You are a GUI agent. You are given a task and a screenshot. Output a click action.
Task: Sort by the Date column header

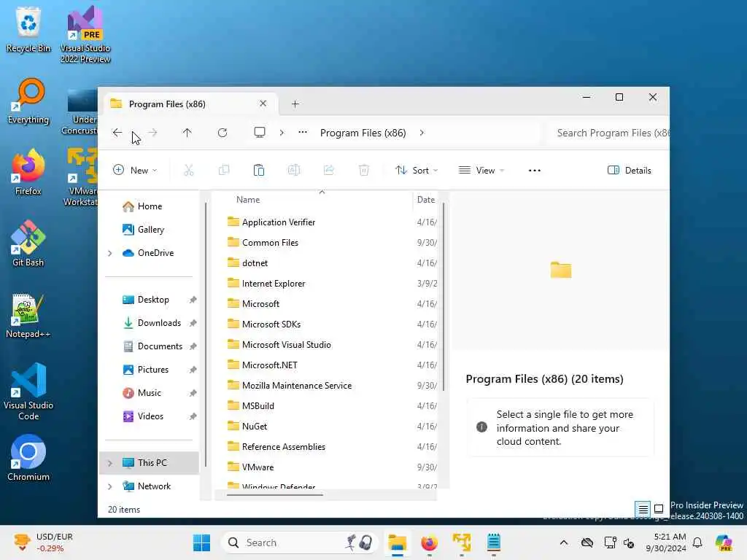426,200
